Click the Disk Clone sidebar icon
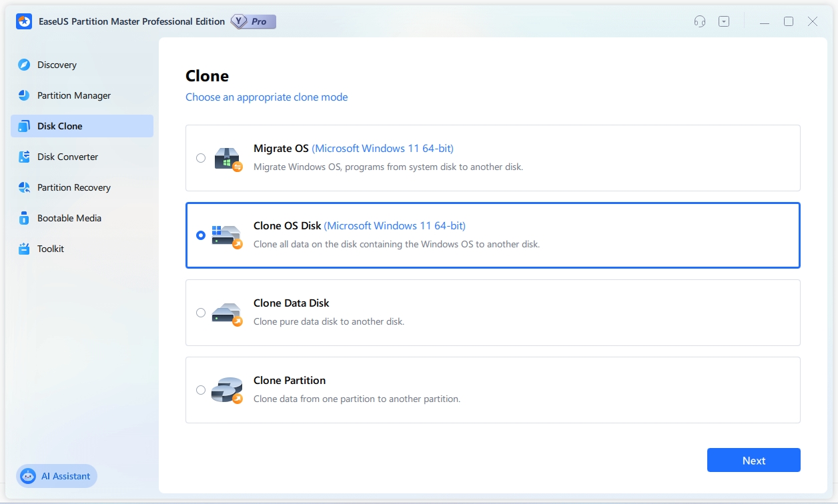The height and width of the screenshot is (504, 838). tap(24, 126)
